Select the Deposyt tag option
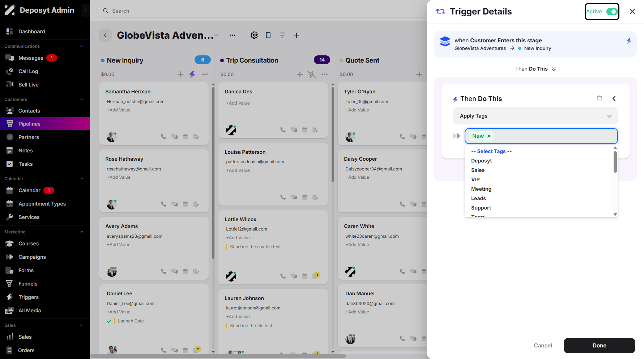This screenshot has height=359, width=644. tap(481, 161)
